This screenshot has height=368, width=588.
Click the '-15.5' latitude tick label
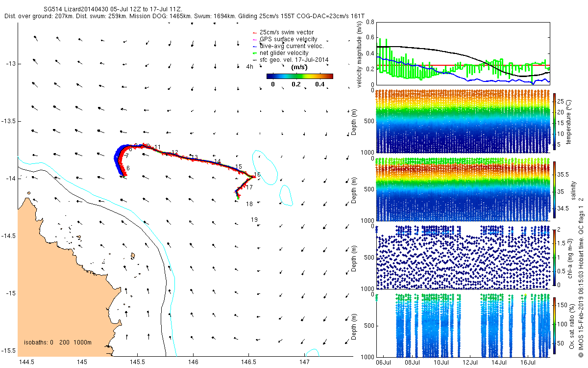tap(8, 351)
